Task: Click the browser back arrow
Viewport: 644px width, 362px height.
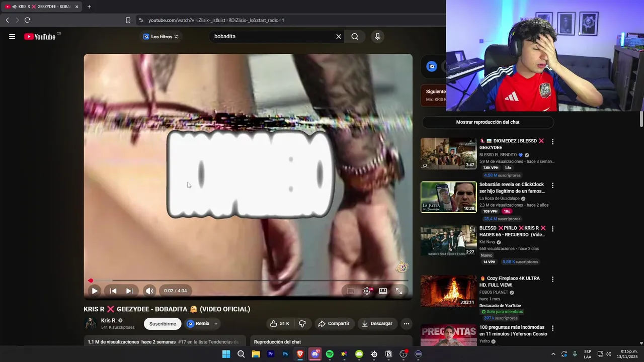Action: [x=7, y=20]
